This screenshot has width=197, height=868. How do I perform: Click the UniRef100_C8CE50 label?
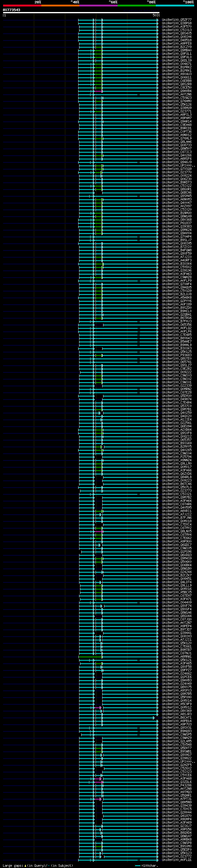(x=177, y=88)
